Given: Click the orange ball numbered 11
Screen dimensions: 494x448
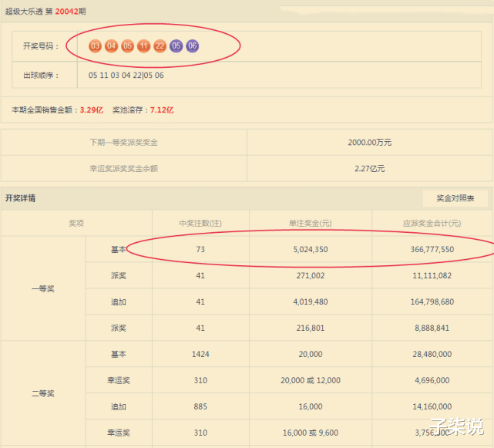Looking at the screenshot, I should [x=143, y=46].
